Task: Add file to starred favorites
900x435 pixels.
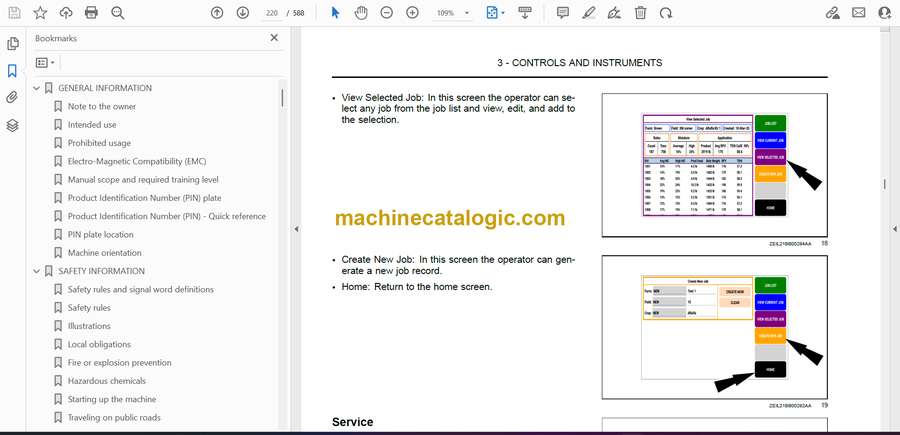Action: tap(40, 13)
